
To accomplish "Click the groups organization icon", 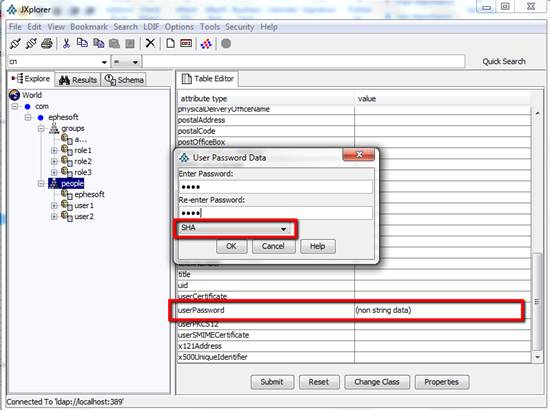I will pyautogui.click(x=54, y=128).
